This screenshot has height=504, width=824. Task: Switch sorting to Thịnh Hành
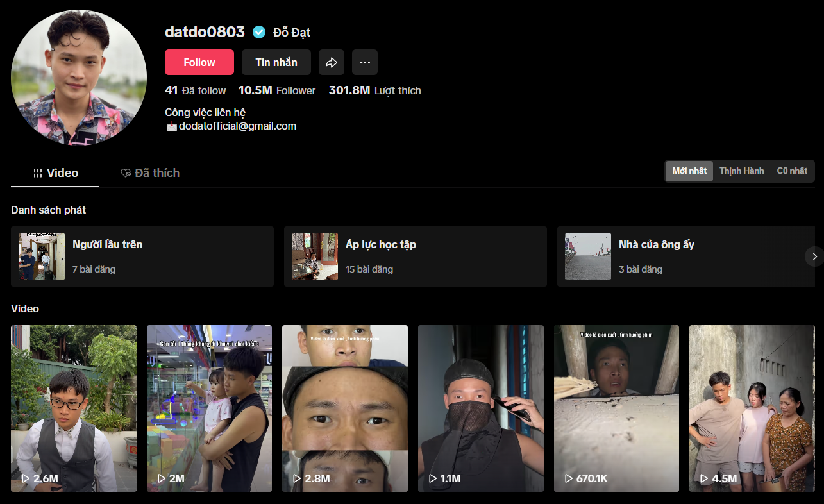(741, 171)
